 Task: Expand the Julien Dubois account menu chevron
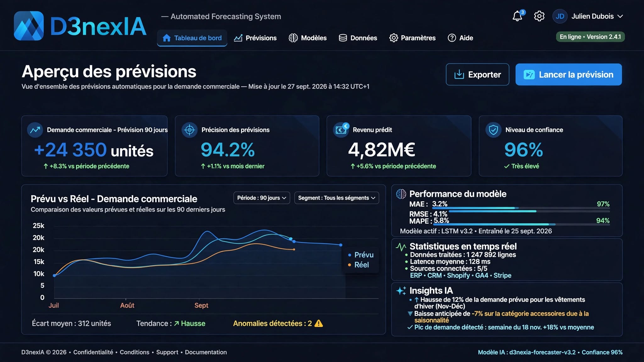(x=620, y=16)
